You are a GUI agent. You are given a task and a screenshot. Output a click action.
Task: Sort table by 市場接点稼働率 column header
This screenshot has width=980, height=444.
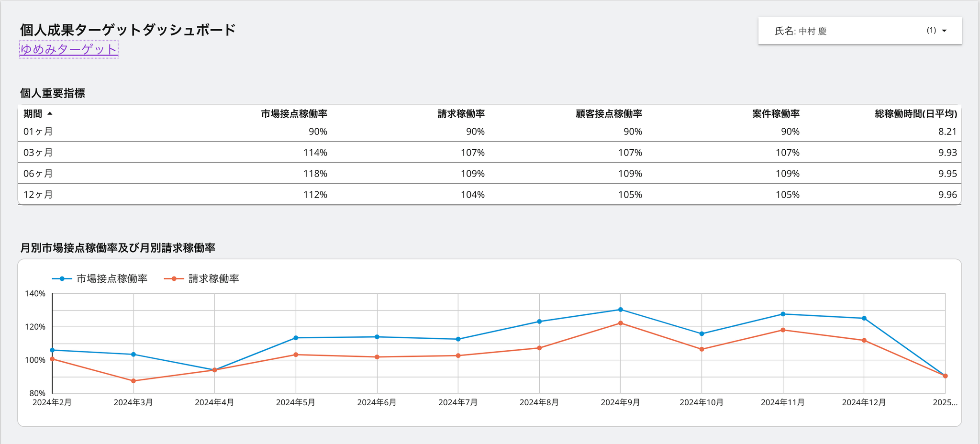[294, 114]
